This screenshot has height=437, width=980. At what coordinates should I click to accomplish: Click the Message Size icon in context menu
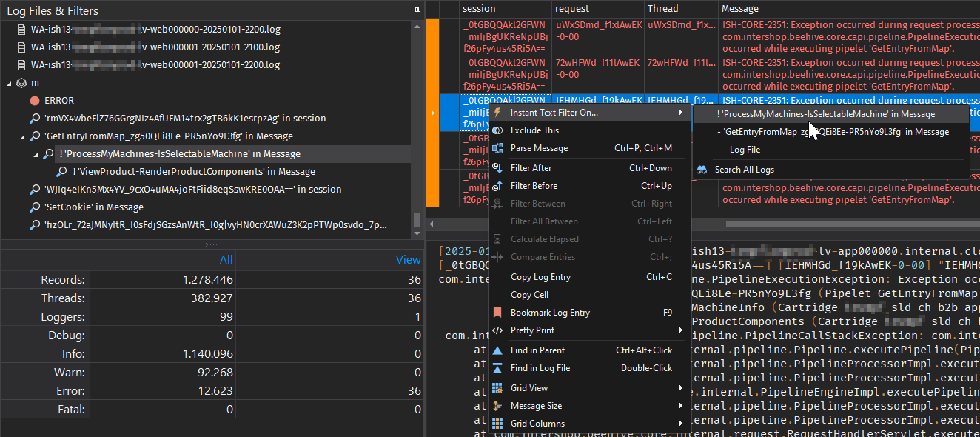point(497,406)
